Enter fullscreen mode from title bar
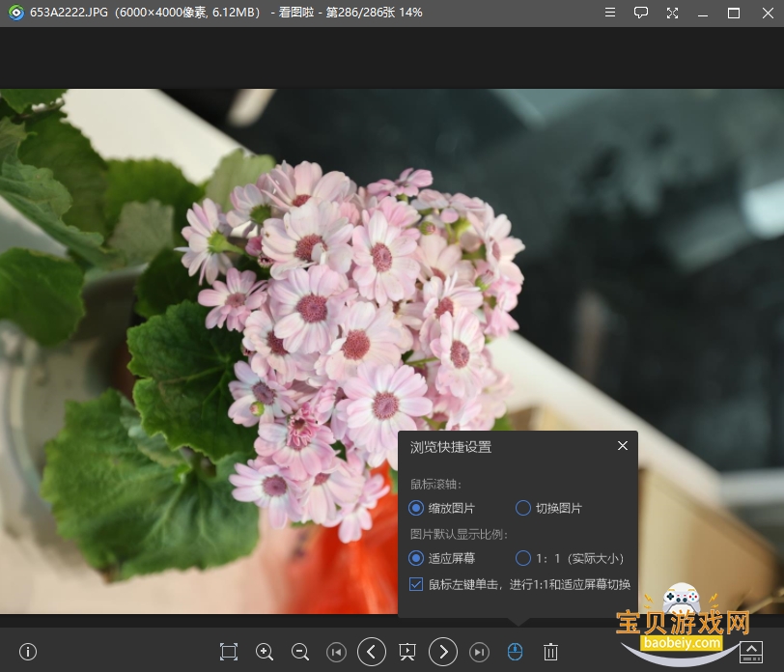Image resolution: width=784 pixels, height=672 pixels. (x=673, y=13)
